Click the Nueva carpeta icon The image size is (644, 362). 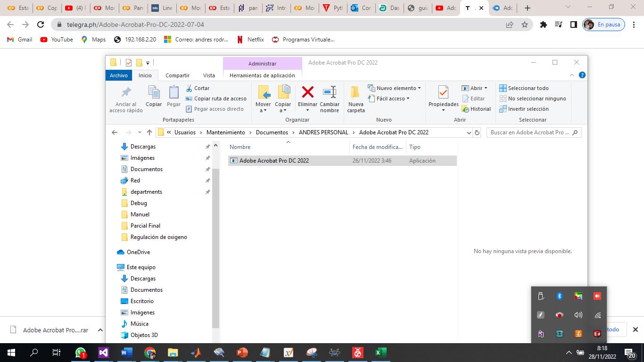355,92
